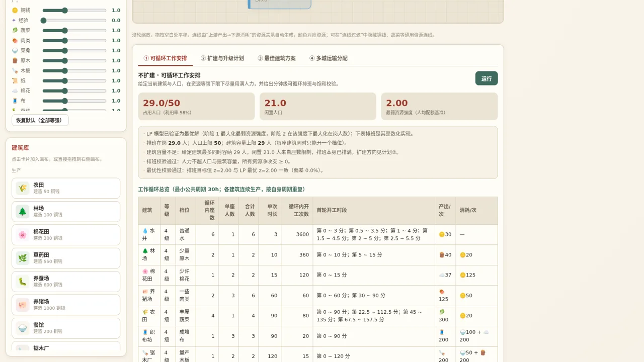This screenshot has width=644, height=362.
Task: Select the 多城运输分配 tab
Action: point(329,58)
